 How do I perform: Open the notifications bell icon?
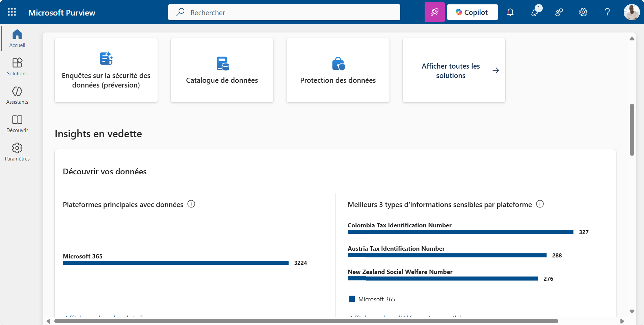tap(510, 12)
